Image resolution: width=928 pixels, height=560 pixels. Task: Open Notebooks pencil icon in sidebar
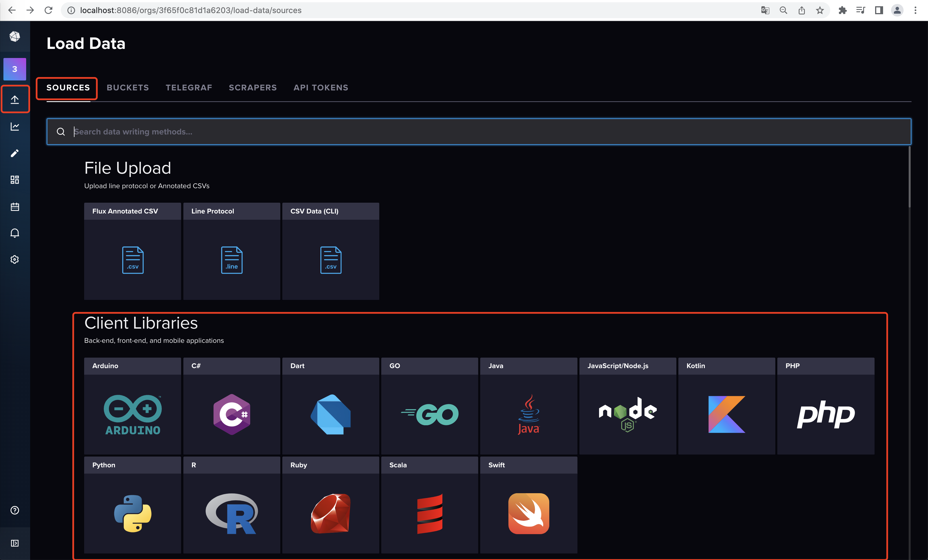[x=15, y=153]
